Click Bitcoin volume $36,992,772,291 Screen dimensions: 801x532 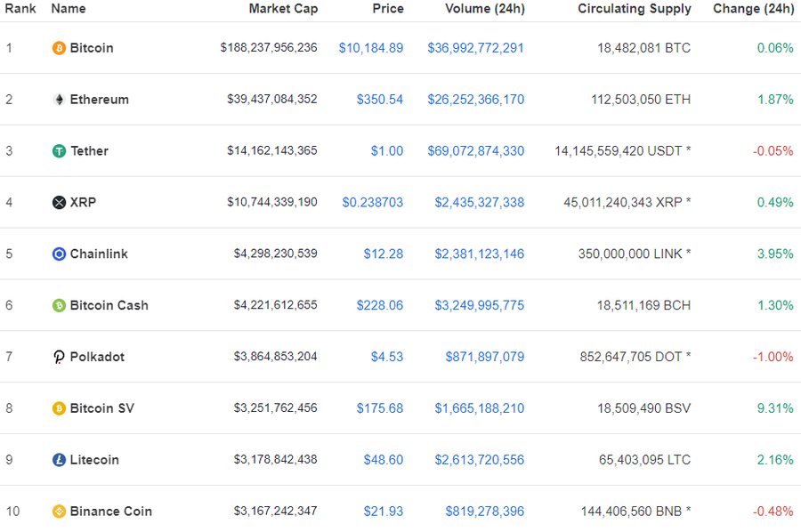tap(475, 48)
